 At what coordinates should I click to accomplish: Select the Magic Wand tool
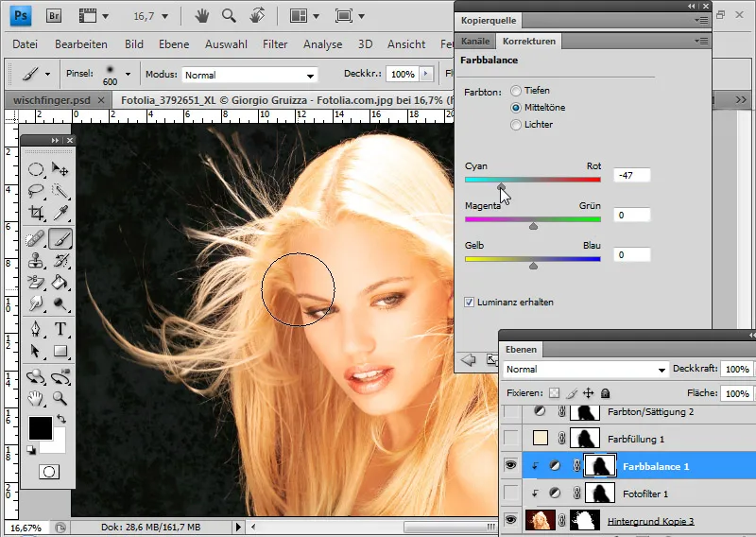click(60, 191)
